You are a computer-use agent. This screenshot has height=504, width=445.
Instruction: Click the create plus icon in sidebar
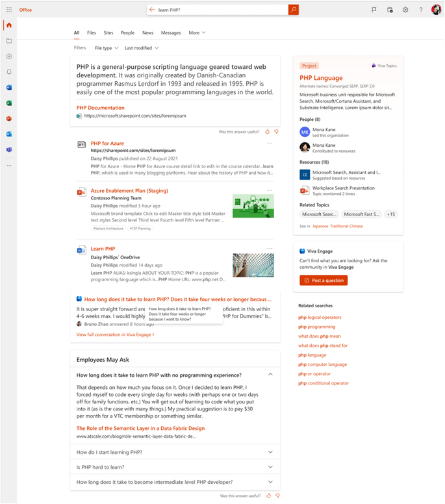[x=9, y=57]
